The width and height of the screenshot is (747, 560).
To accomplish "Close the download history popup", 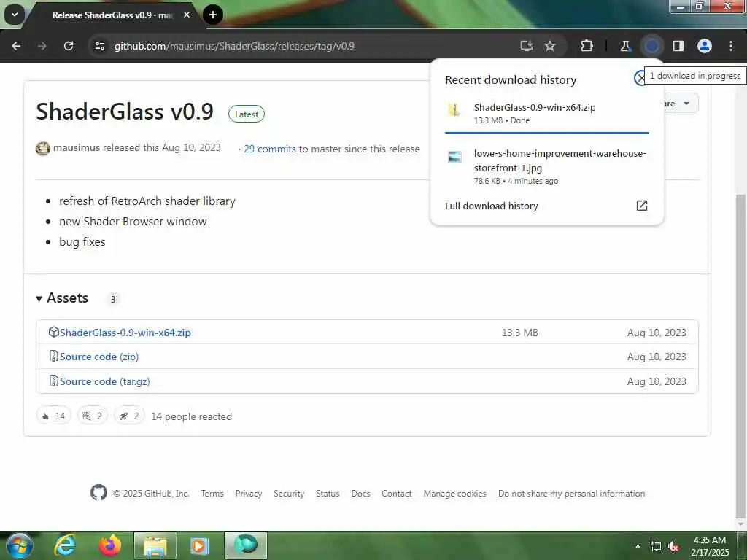I will 640,77.
